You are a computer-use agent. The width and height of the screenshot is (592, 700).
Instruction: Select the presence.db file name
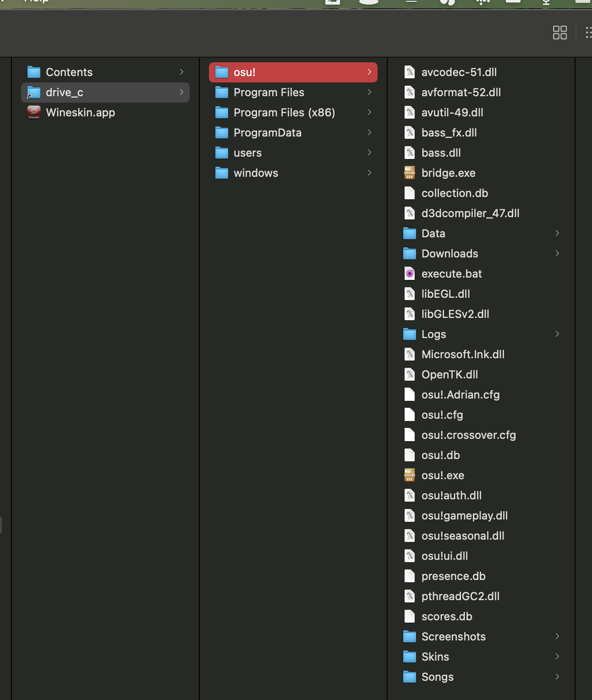454,576
